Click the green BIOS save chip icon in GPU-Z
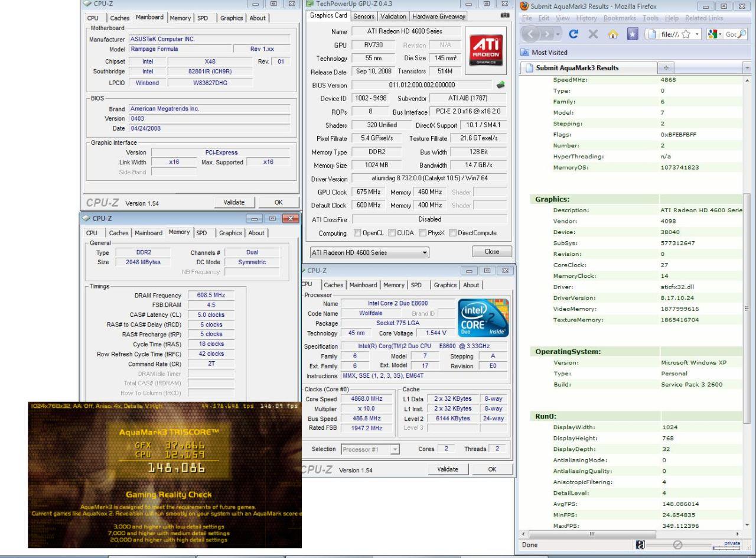756x558 pixels. click(x=501, y=85)
